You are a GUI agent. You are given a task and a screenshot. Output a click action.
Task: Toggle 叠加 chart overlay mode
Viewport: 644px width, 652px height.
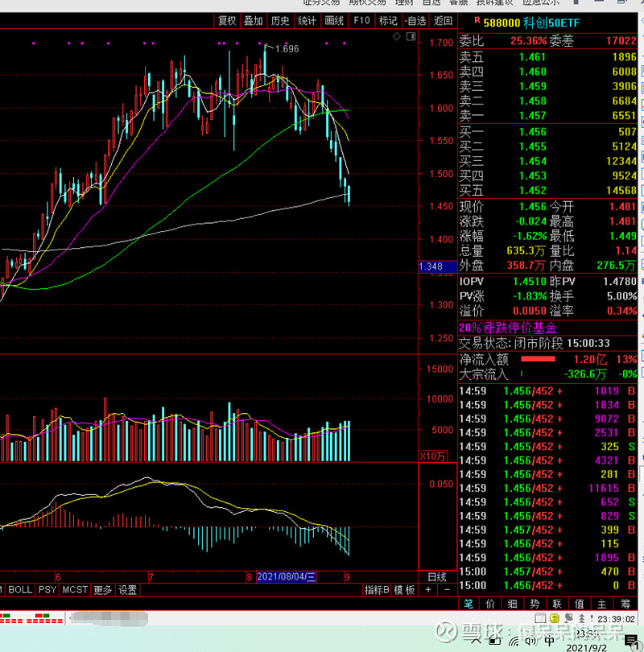point(254,23)
